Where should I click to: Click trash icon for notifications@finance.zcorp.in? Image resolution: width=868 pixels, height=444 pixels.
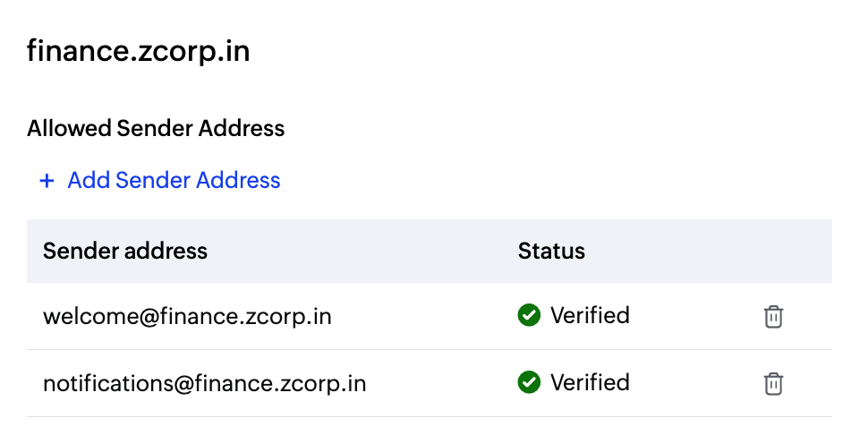click(773, 384)
